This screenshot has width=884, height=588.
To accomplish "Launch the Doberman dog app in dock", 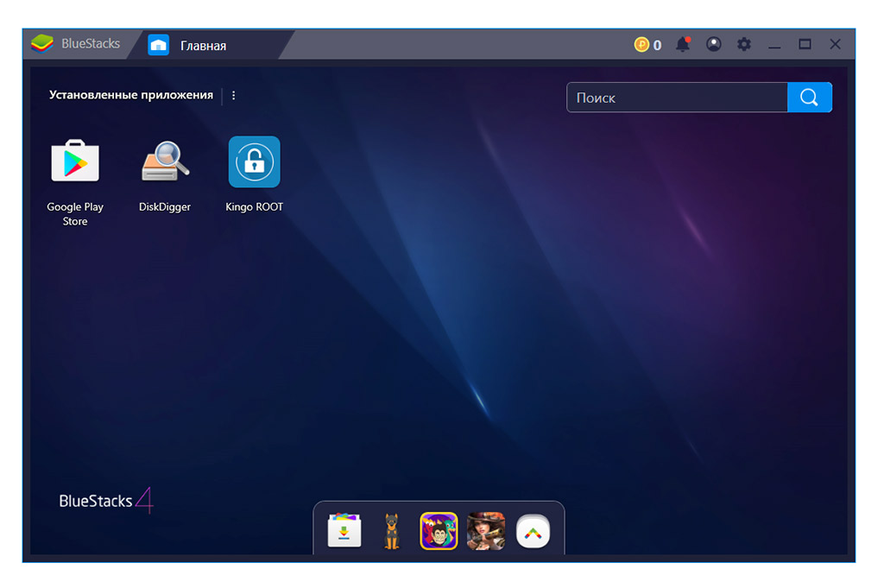I will 391,530.
